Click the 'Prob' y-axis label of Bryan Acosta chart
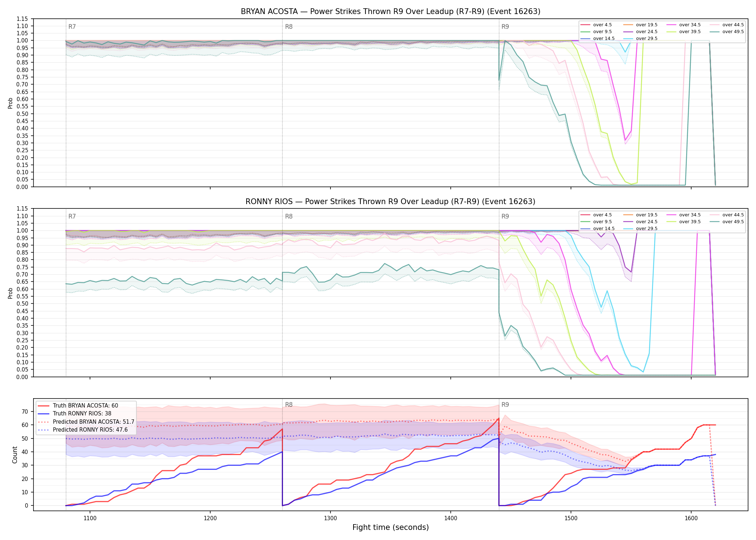756x540 pixels. pos(10,103)
